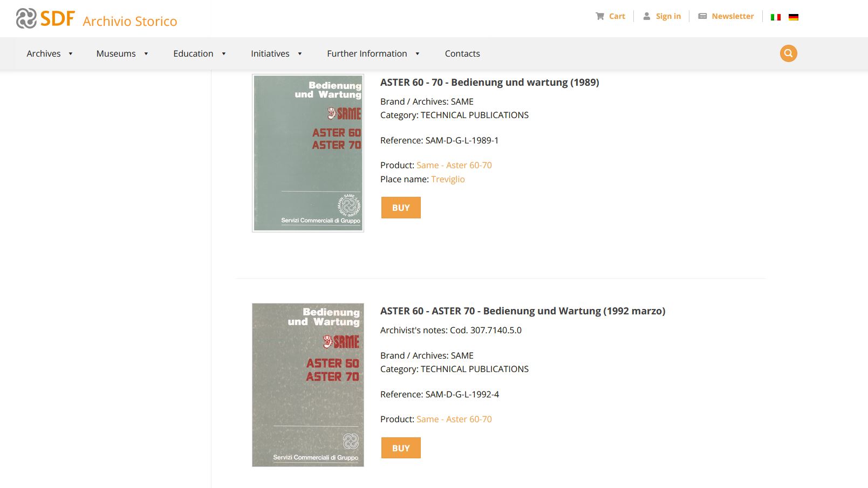Open the shopping Cart
Image resolution: width=868 pixels, height=488 pixels.
[610, 16]
